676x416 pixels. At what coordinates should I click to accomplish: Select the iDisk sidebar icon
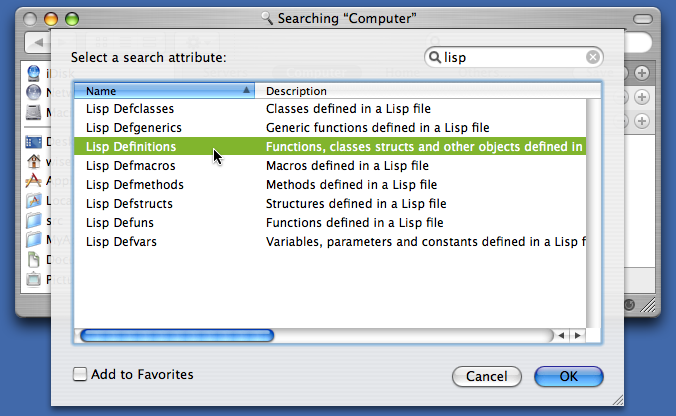click(34, 73)
